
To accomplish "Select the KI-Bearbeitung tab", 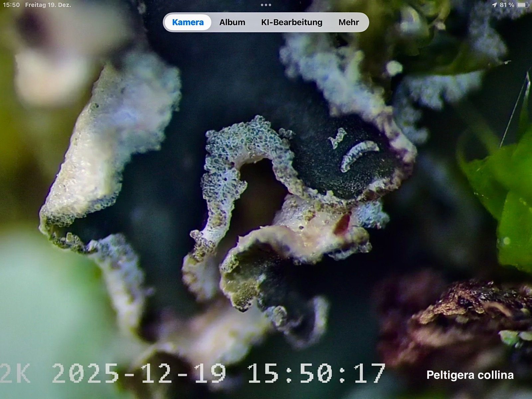I will point(292,22).
